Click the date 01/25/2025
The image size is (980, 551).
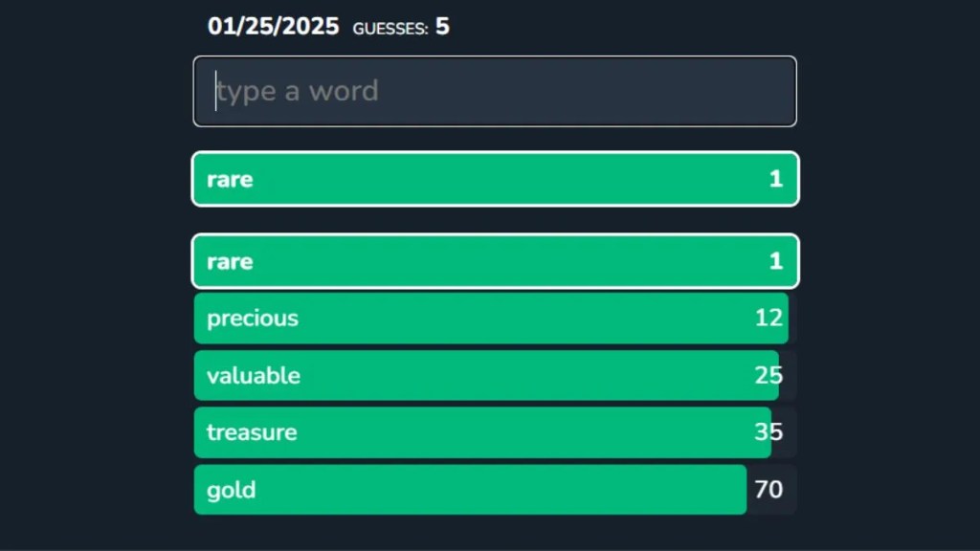tap(273, 27)
